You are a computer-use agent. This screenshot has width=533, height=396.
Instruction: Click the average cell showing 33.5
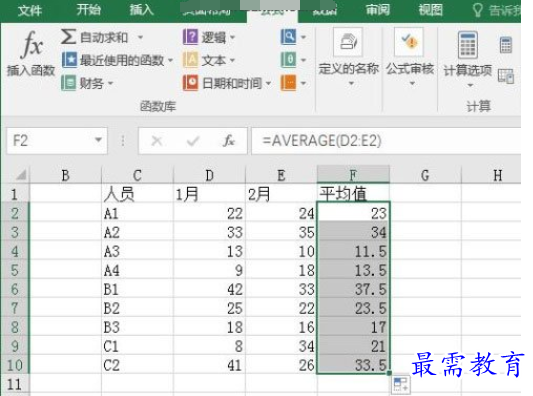click(353, 365)
